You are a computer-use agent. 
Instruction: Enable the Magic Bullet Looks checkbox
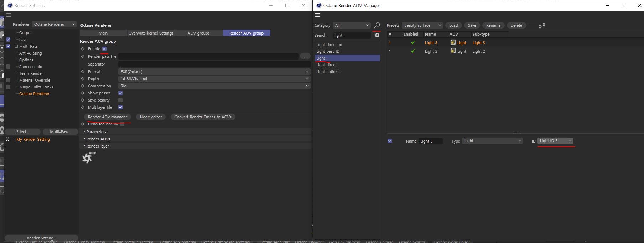coord(8,87)
